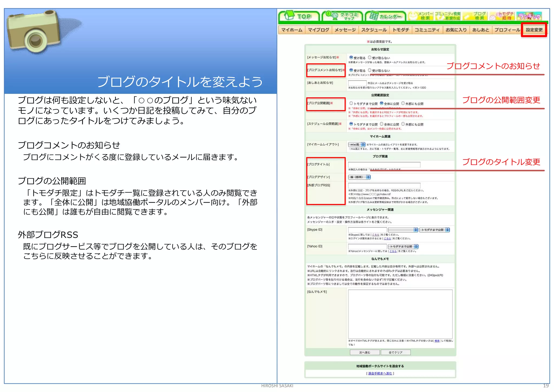This screenshot has width=554, height=392.
Task: Go to the お気に入り tab
Action: 456,30
